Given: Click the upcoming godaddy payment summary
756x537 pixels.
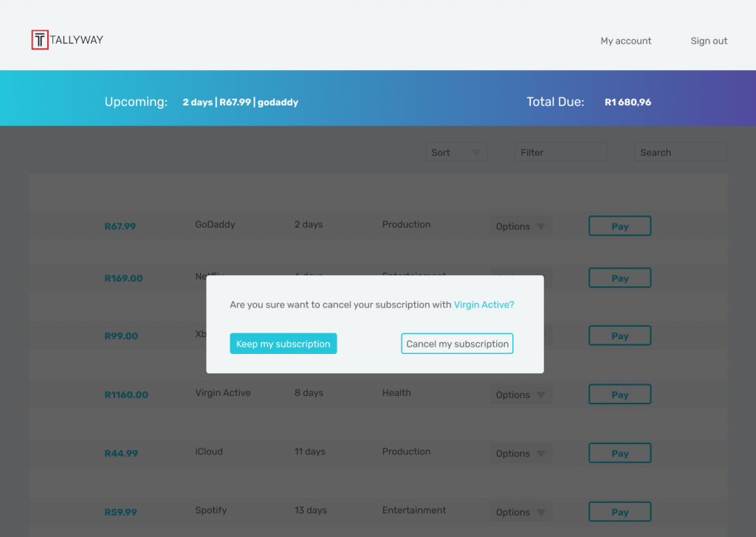Looking at the screenshot, I should click(240, 103).
